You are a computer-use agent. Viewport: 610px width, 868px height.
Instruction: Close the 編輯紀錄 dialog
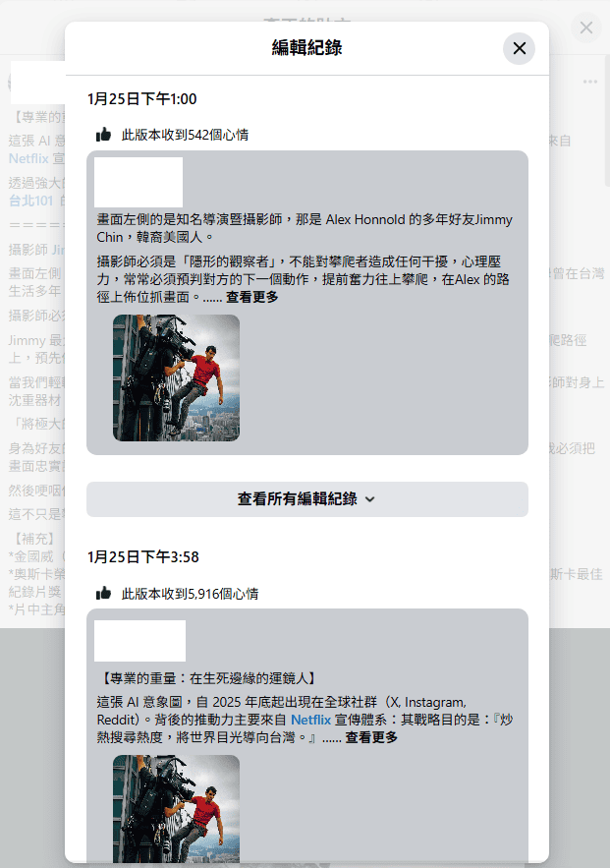point(519,48)
